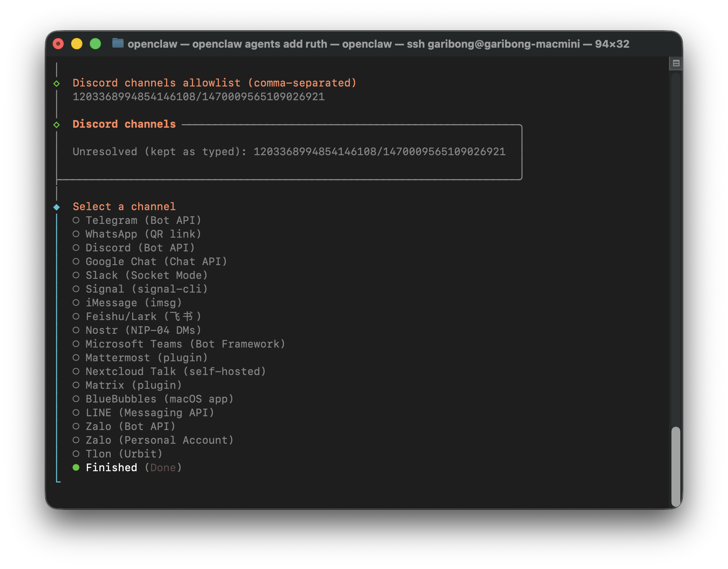This screenshot has height=569, width=728.
Task: Pick Microsoft Teams (Bot Framework) option
Action: point(179,344)
